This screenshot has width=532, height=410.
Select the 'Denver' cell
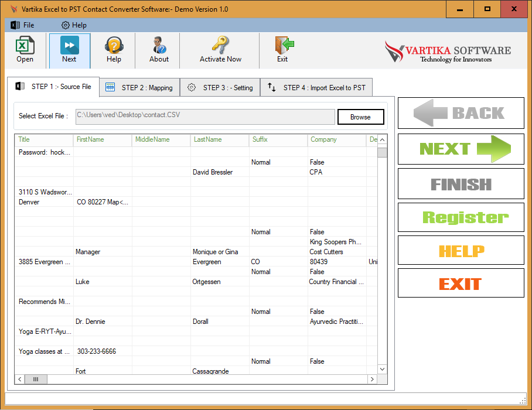tap(44, 202)
